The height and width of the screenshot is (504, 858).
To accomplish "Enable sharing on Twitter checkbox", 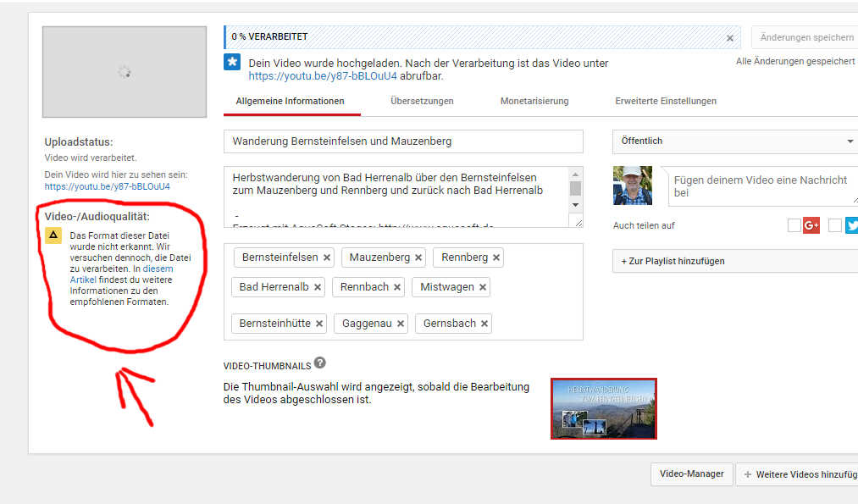I will (834, 225).
